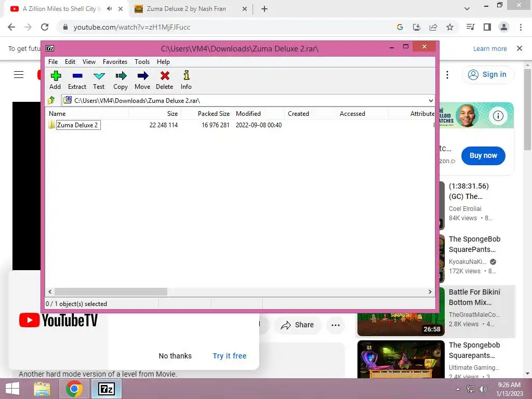The height and width of the screenshot is (399, 532).
Task: Open Windows Start menu
Action: (x=12, y=389)
